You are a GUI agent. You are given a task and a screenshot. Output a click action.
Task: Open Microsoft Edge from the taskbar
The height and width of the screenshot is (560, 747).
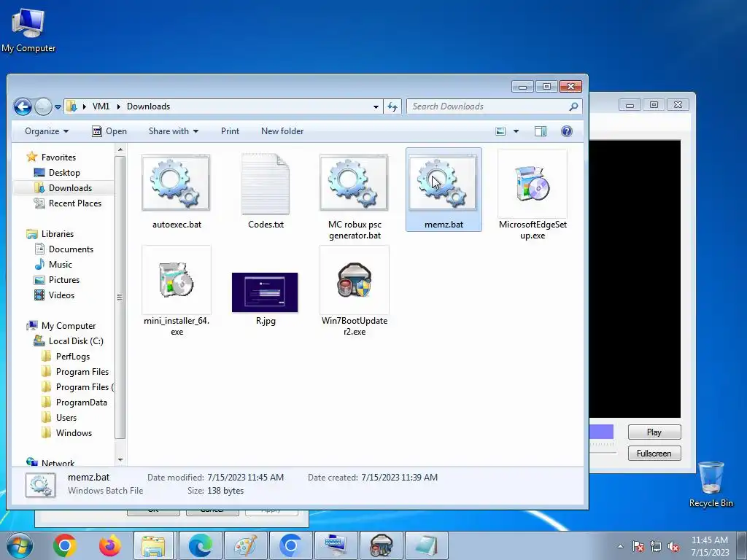[x=200, y=545]
